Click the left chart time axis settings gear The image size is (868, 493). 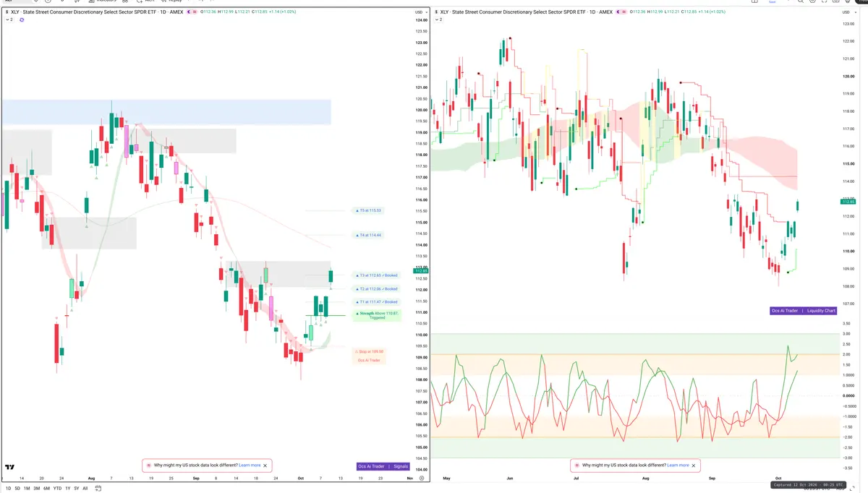click(422, 478)
